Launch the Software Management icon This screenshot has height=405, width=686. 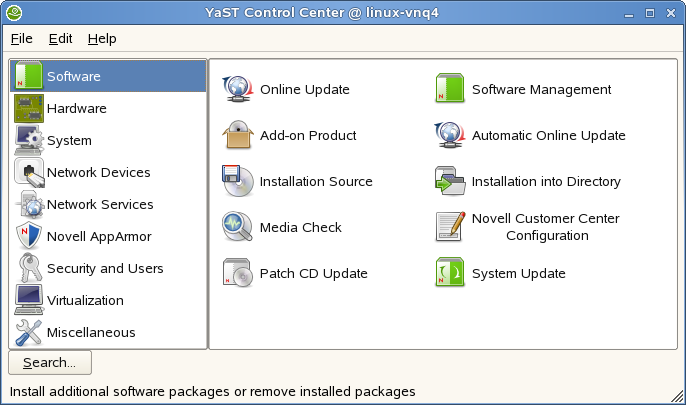click(450, 90)
